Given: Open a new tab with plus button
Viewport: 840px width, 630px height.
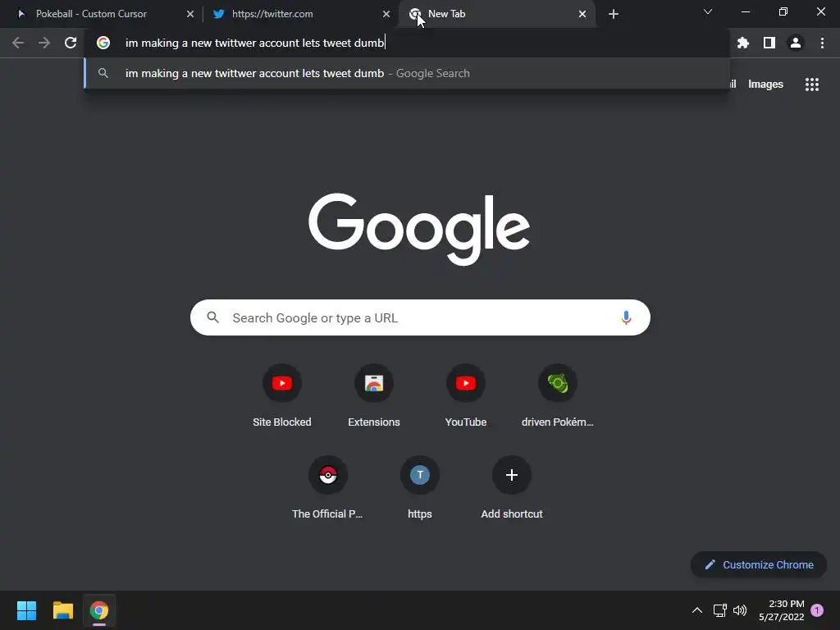Looking at the screenshot, I should click(614, 14).
